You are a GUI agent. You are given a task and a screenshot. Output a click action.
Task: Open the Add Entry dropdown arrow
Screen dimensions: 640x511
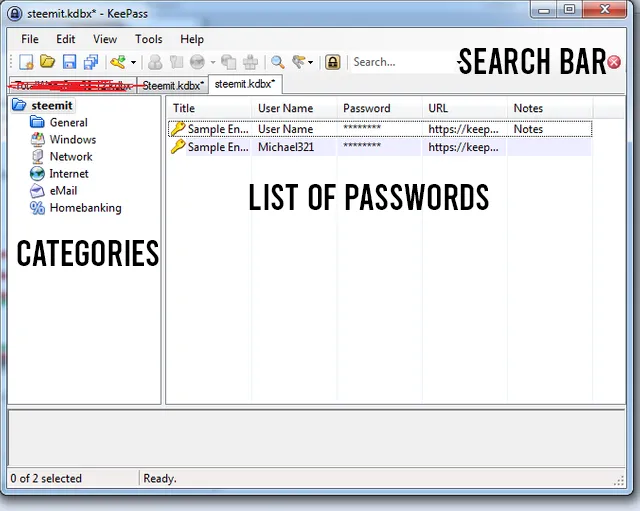pyautogui.click(x=133, y=62)
